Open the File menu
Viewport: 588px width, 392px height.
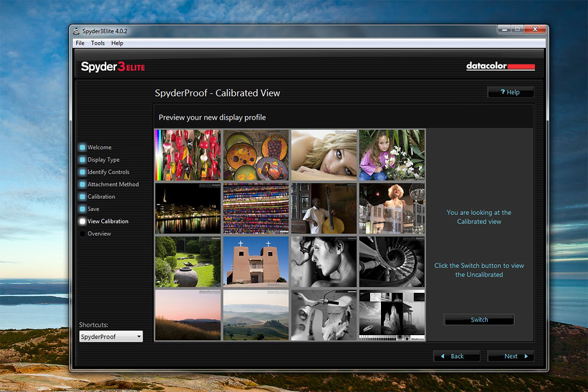click(80, 43)
